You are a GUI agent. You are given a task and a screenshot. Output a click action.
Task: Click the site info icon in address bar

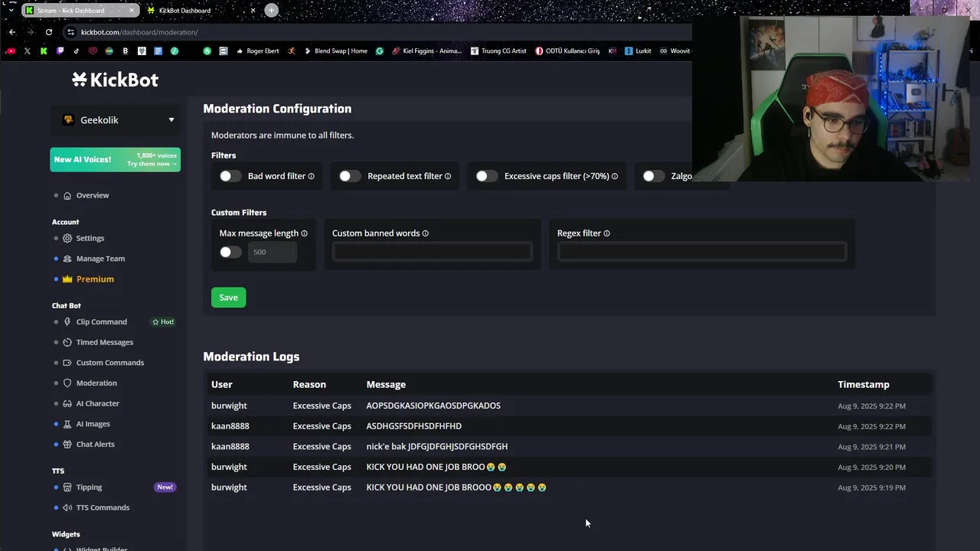click(71, 32)
